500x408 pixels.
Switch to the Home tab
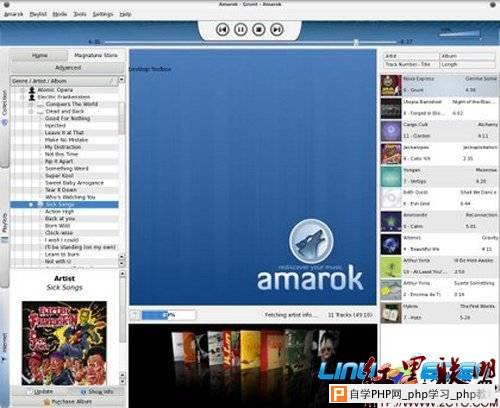[39, 55]
